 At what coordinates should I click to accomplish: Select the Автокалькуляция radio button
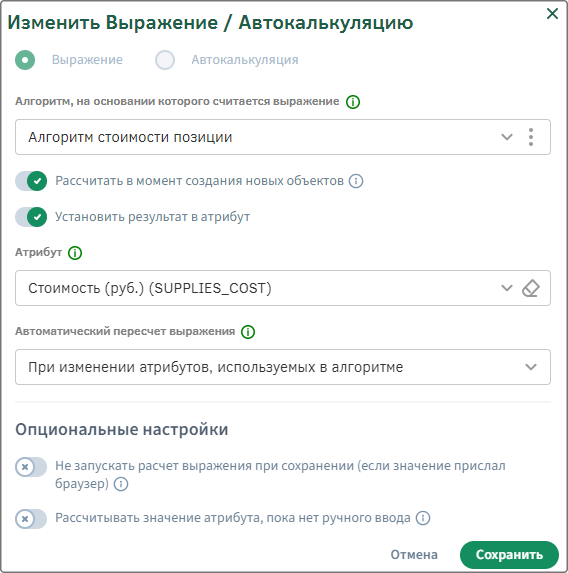click(165, 60)
